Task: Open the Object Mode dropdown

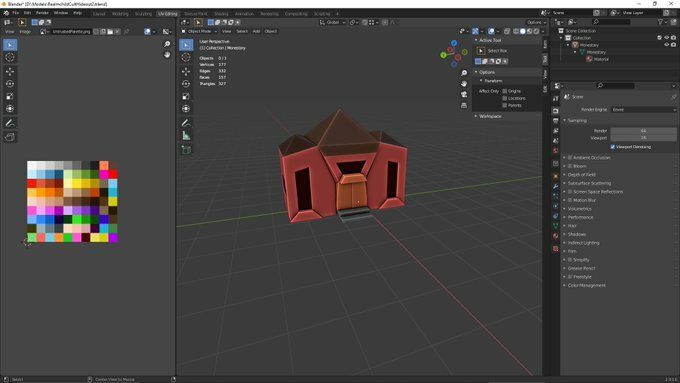Action: (x=199, y=31)
